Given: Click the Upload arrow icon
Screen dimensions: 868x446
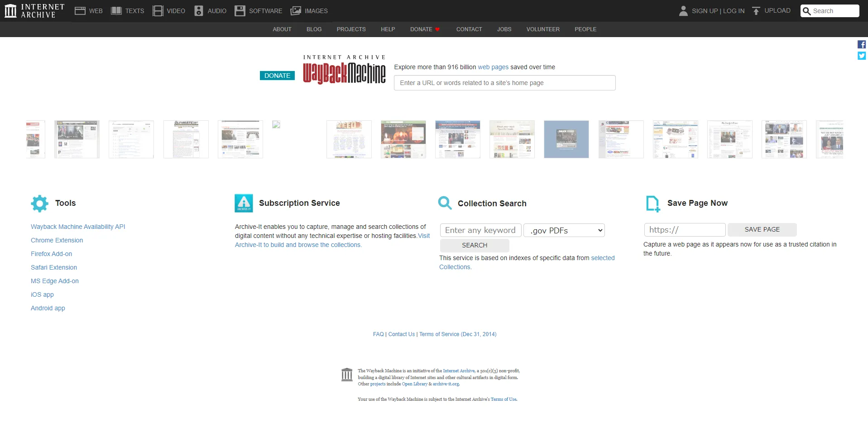Looking at the screenshot, I should coord(756,11).
